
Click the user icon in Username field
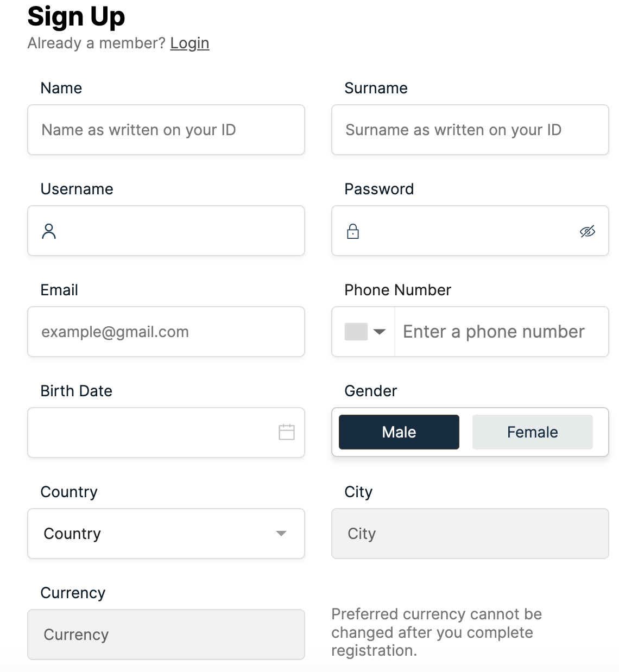(49, 231)
